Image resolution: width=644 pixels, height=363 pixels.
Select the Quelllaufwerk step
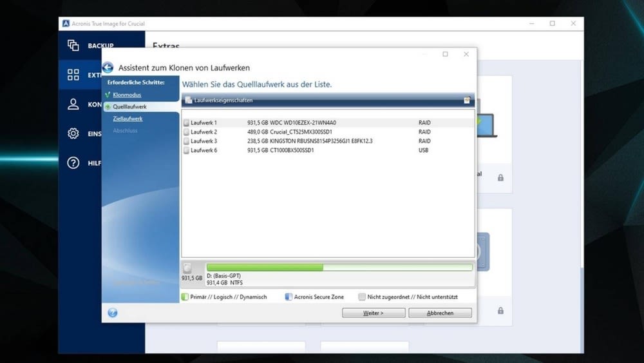tap(130, 107)
